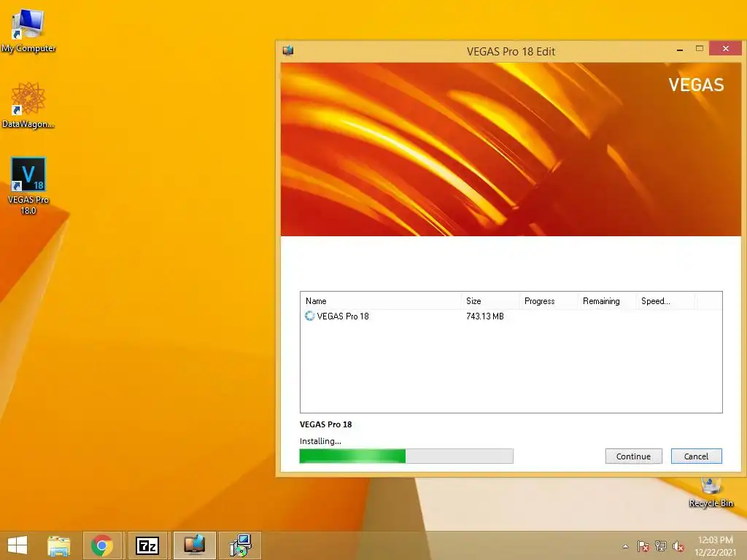Click the 743.13 MB size value
The height and width of the screenshot is (560, 747).
(485, 316)
